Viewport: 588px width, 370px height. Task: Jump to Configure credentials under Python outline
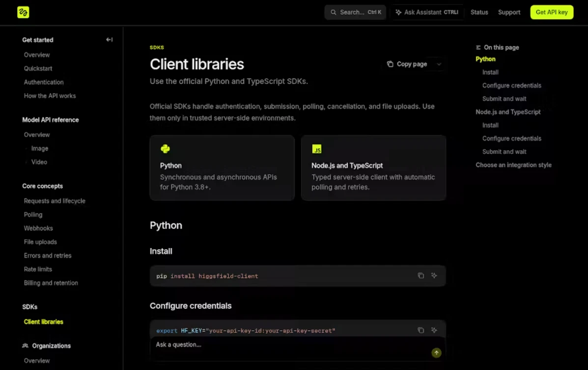(511, 85)
